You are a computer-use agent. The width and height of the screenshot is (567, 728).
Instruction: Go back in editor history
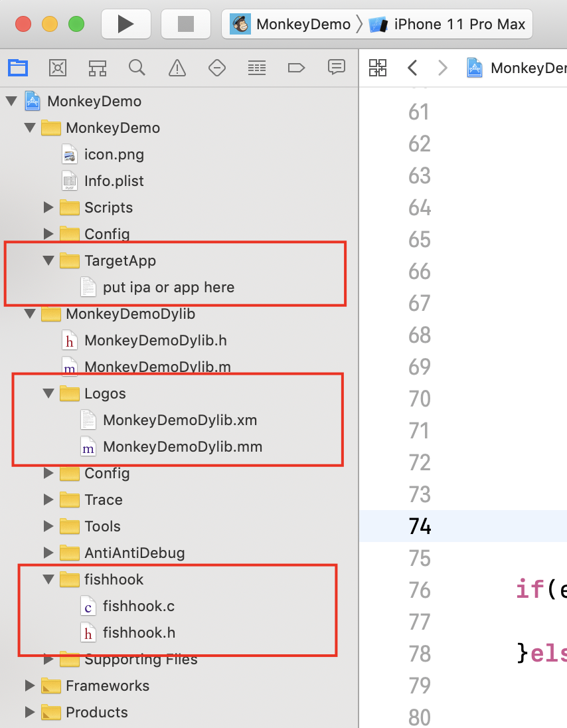click(412, 68)
